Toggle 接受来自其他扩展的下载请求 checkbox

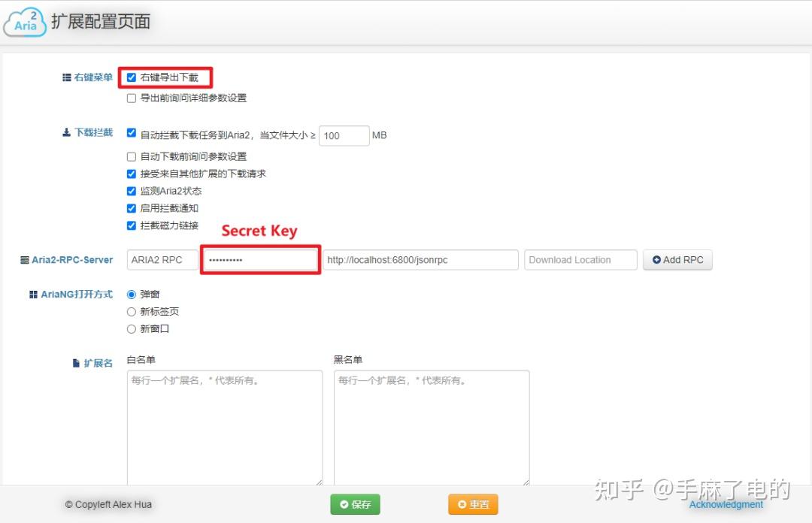tap(132, 174)
